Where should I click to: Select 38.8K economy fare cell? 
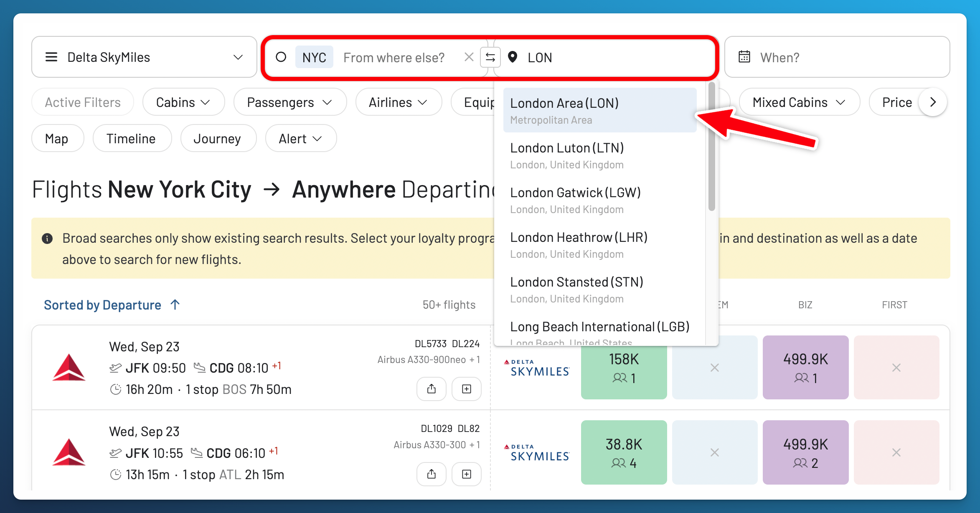coord(624,452)
